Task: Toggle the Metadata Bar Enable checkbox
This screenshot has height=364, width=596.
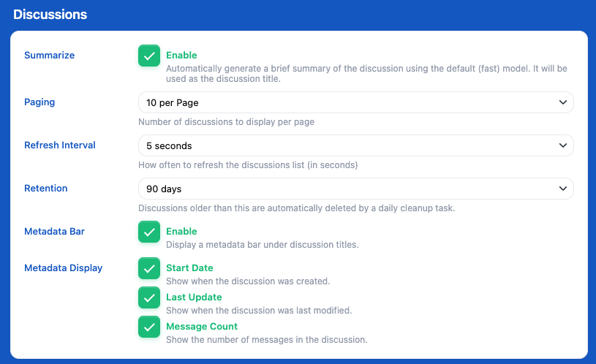Action: pyautogui.click(x=149, y=232)
